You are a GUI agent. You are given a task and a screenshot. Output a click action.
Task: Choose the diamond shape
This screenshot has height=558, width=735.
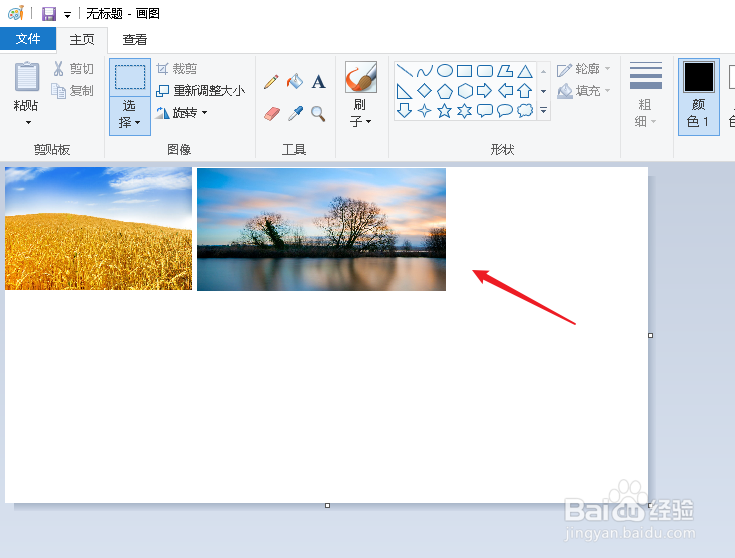click(x=424, y=90)
